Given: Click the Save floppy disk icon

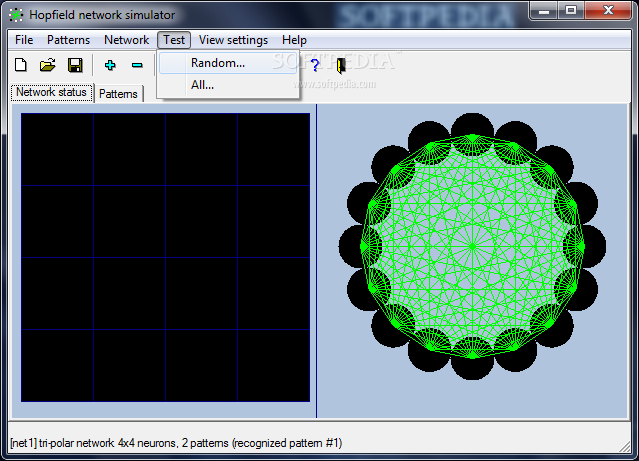Looking at the screenshot, I should coord(75,65).
